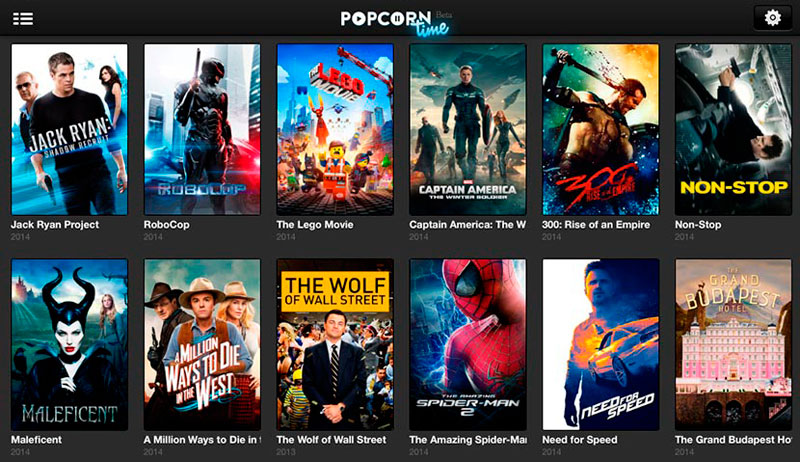Image resolution: width=800 pixels, height=462 pixels.
Task: Select the 300: Rise of an Empire poster
Action: click(601, 130)
